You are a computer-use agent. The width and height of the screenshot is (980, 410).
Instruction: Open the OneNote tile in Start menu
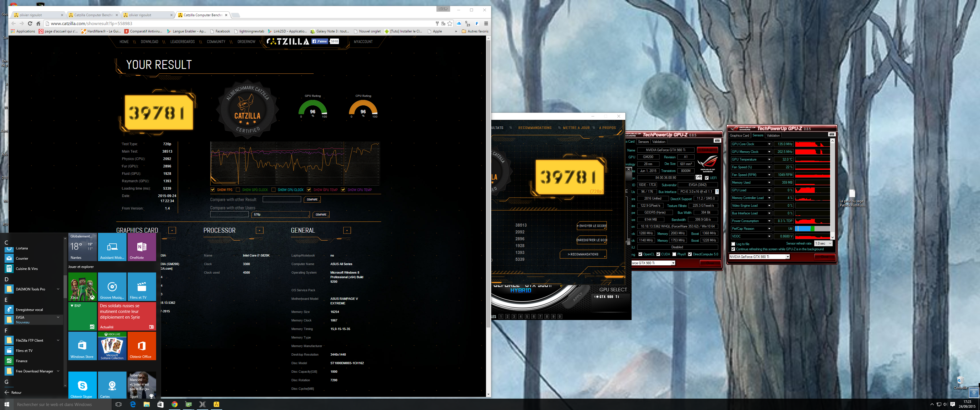click(142, 247)
